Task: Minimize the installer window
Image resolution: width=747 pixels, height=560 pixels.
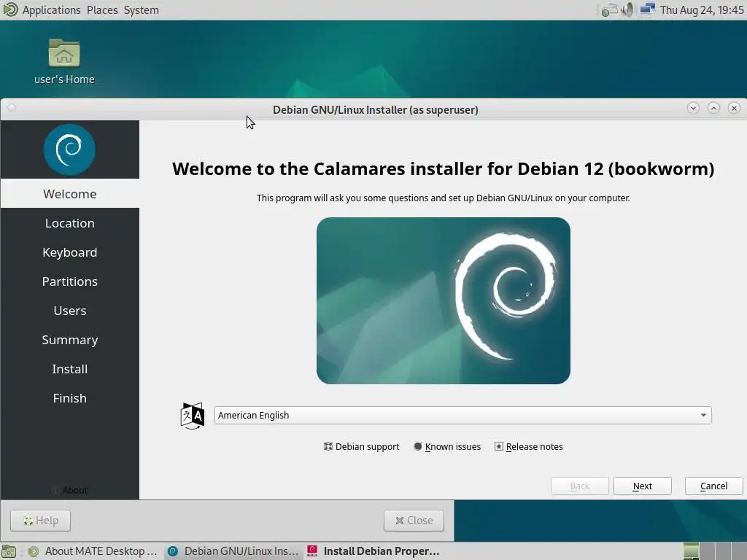Action: coord(693,108)
